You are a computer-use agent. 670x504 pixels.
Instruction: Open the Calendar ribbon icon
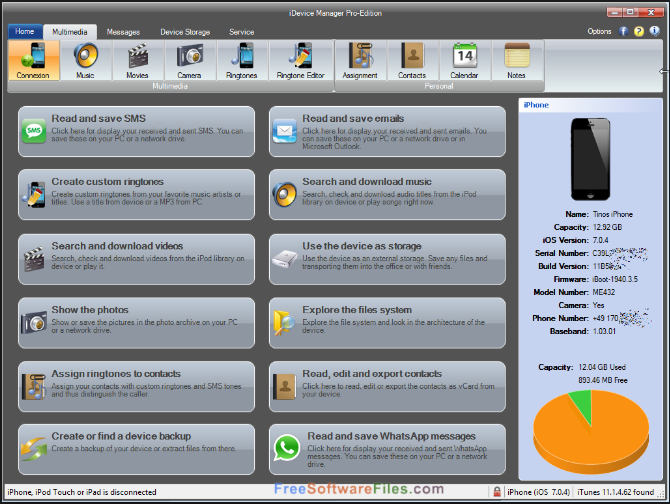click(x=464, y=60)
